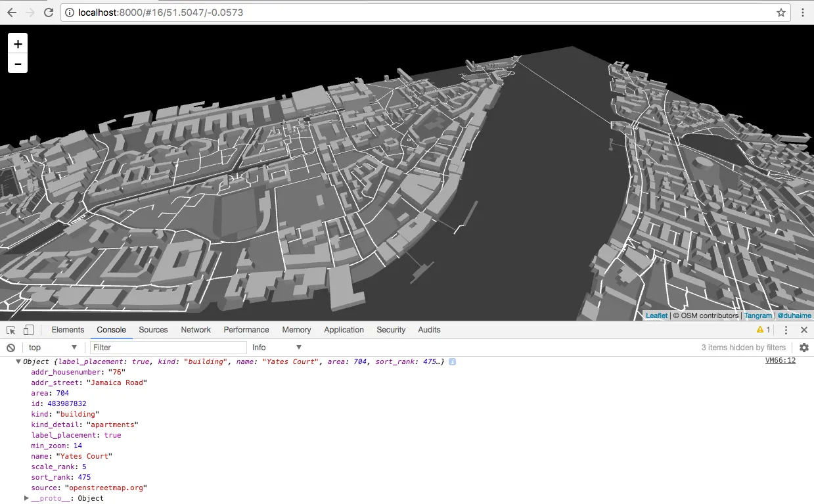This screenshot has height=504, width=814.
Task: Click the warning count indicator in DevTools
Action: 763,330
